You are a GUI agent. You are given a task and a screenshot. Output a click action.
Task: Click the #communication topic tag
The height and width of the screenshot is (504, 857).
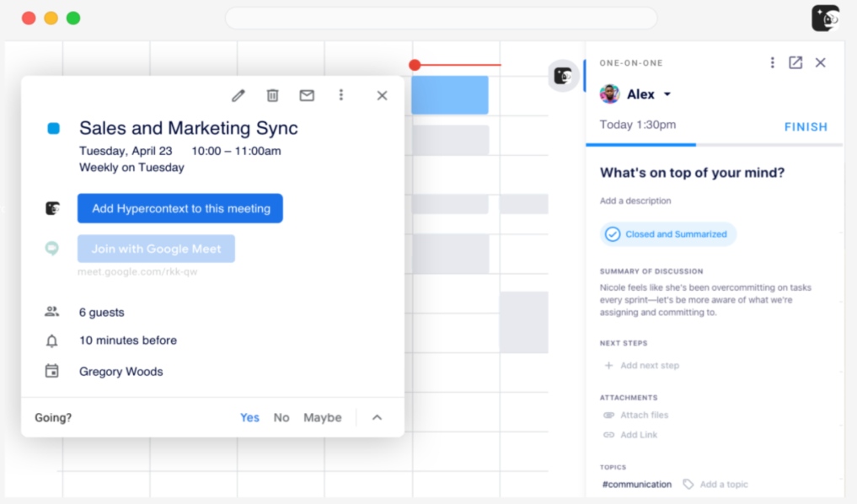(x=637, y=485)
